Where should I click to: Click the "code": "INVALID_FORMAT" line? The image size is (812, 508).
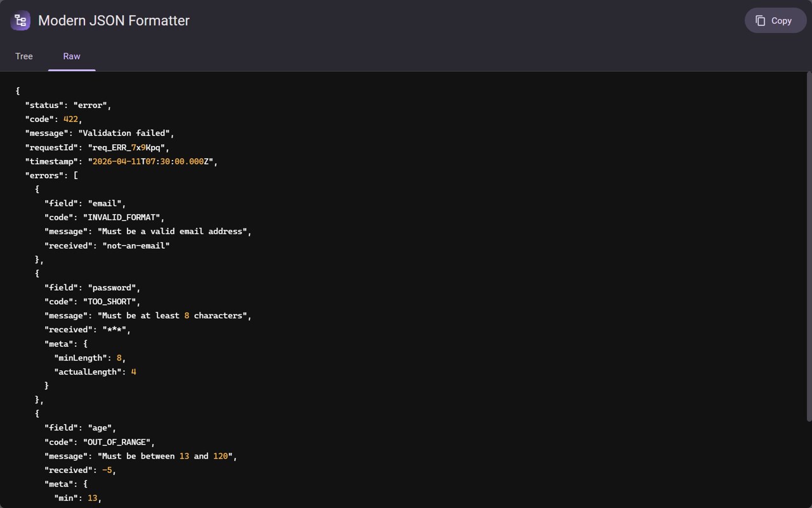pos(105,217)
